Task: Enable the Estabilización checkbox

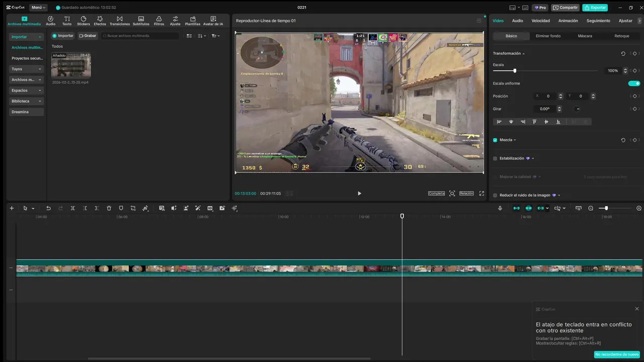Action: (x=495, y=158)
